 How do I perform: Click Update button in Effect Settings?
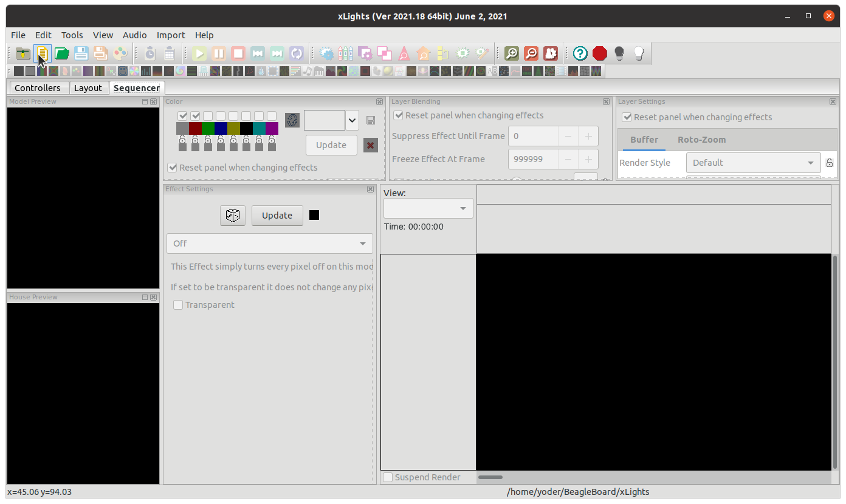point(277,216)
